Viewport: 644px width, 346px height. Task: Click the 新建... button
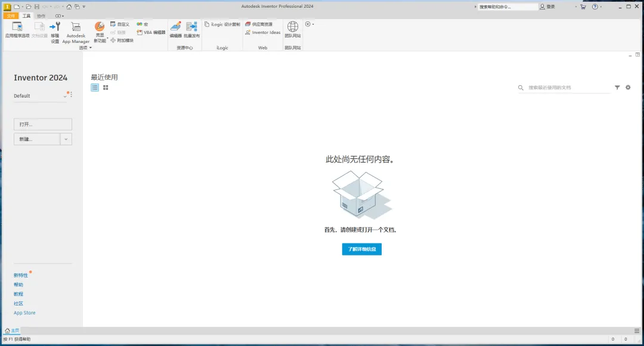(37, 139)
